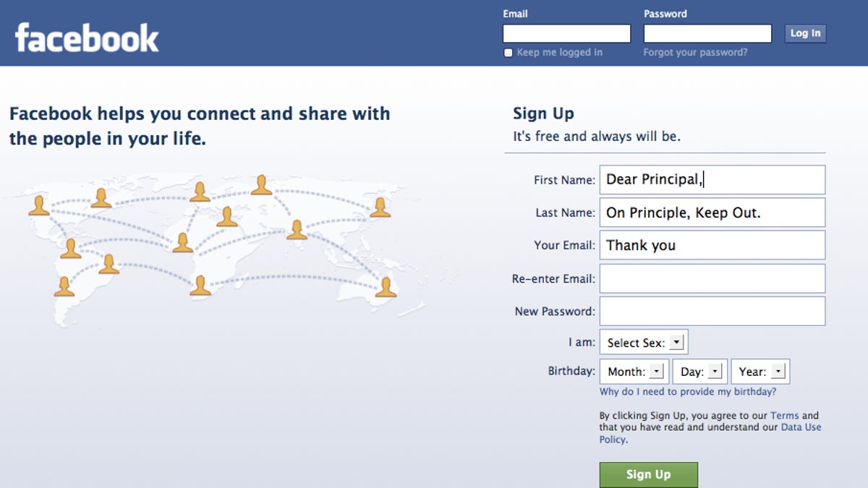The width and height of the screenshot is (868, 488).
Task: Enable the Keep me logged in checkbox
Action: pyautogui.click(x=509, y=53)
